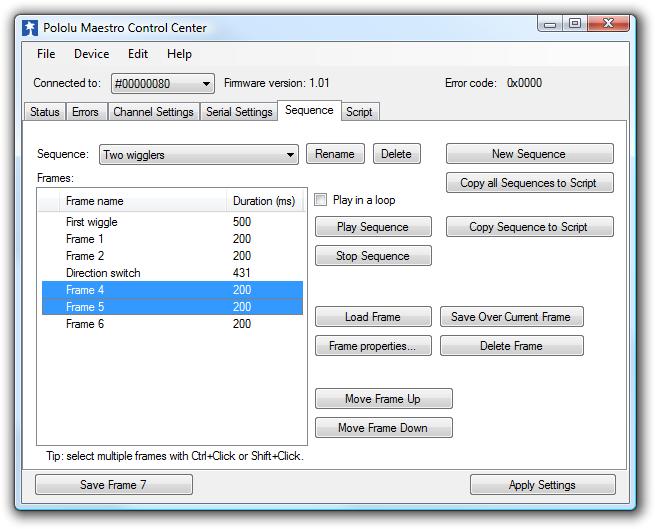Open the Device menu
The image size is (655, 529).
[91, 54]
